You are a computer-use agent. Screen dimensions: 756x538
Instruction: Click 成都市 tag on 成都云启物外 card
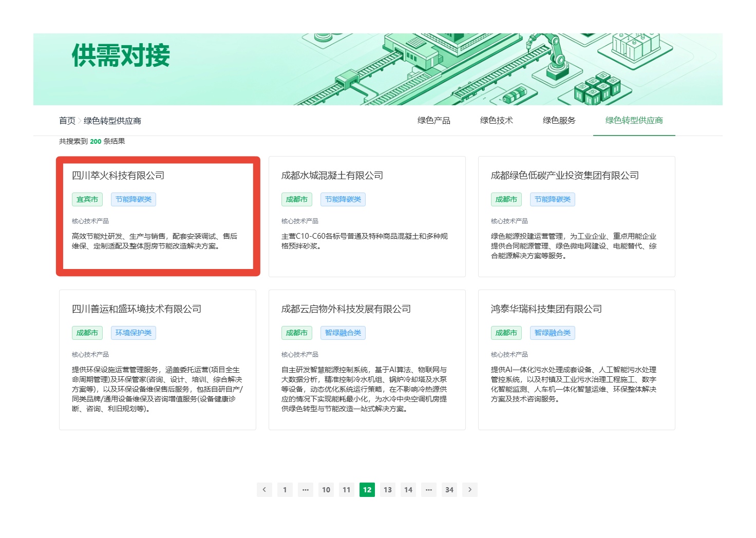(297, 333)
